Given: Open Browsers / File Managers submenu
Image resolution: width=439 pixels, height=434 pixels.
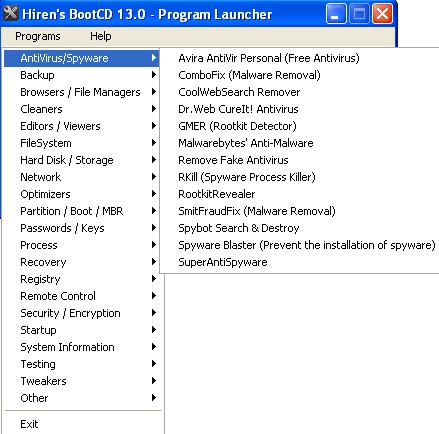Looking at the screenshot, I should tap(81, 92).
